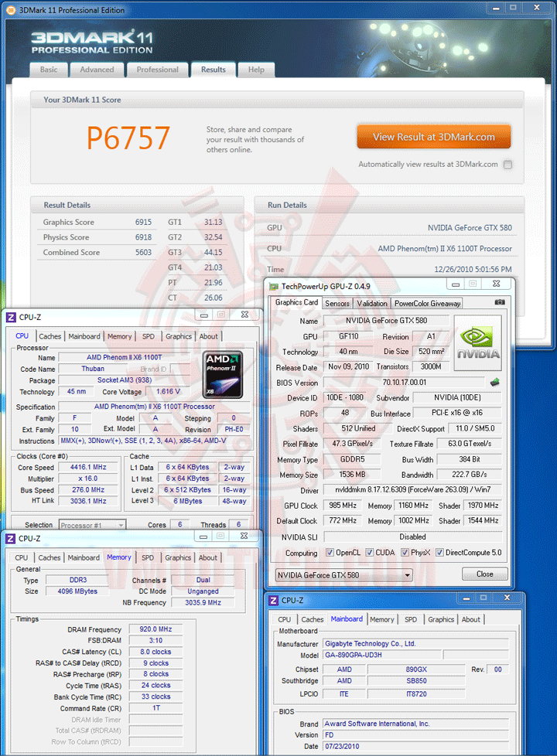557x756 pixels.
Task: Click the NB Frequency 3035.9 MHz value
Action: pos(203,603)
